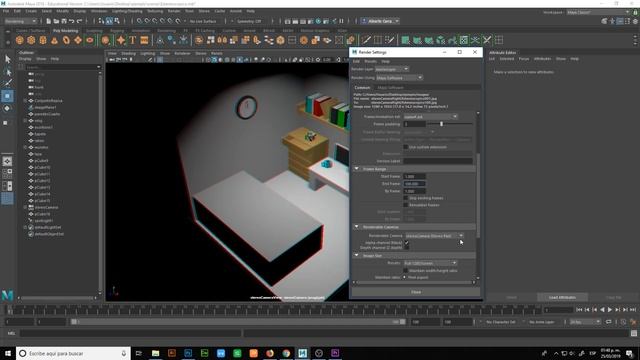640x360 pixels.
Task: Toggle the Depth channel (Z depth) checkbox
Action: point(407,247)
